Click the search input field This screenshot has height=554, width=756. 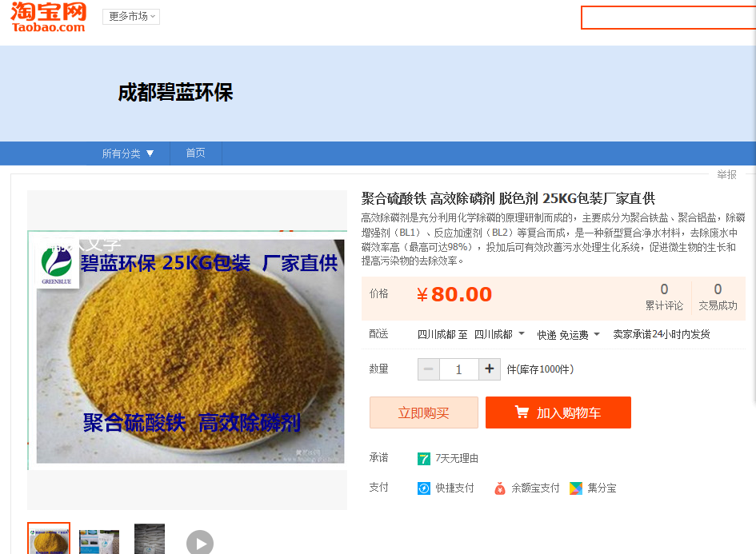point(668,18)
